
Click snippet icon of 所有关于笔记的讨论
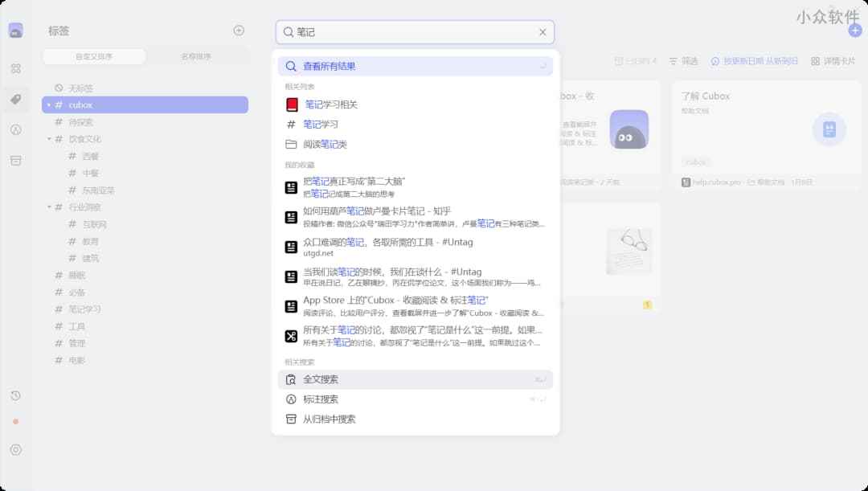coord(291,336)
